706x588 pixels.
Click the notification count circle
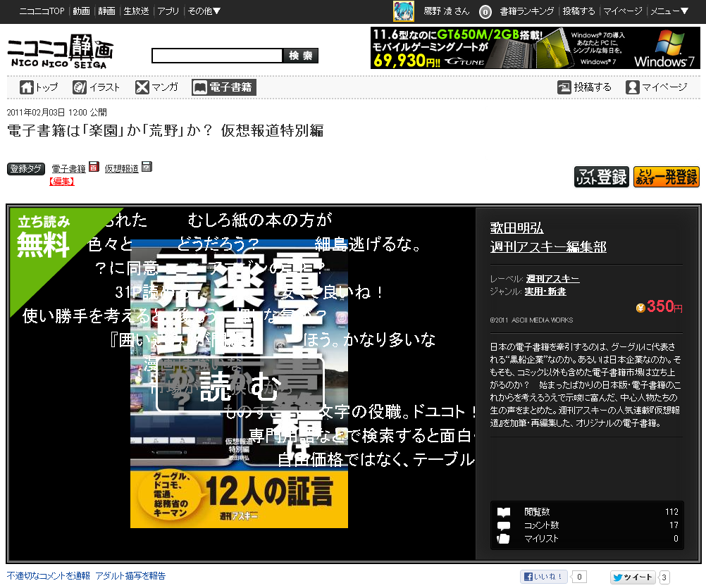[485, 12]
